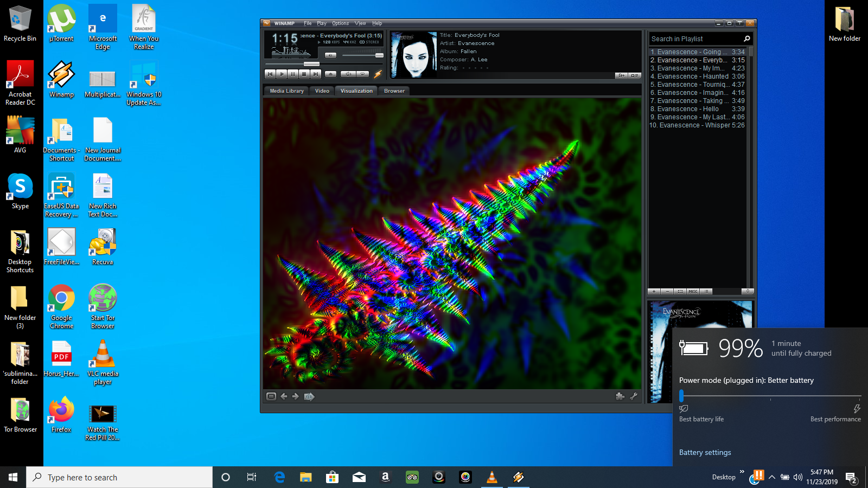The height and width of the screenshot is (488, 868).
Task: Open Task View on taskbar
Action: tap(252, 477)
